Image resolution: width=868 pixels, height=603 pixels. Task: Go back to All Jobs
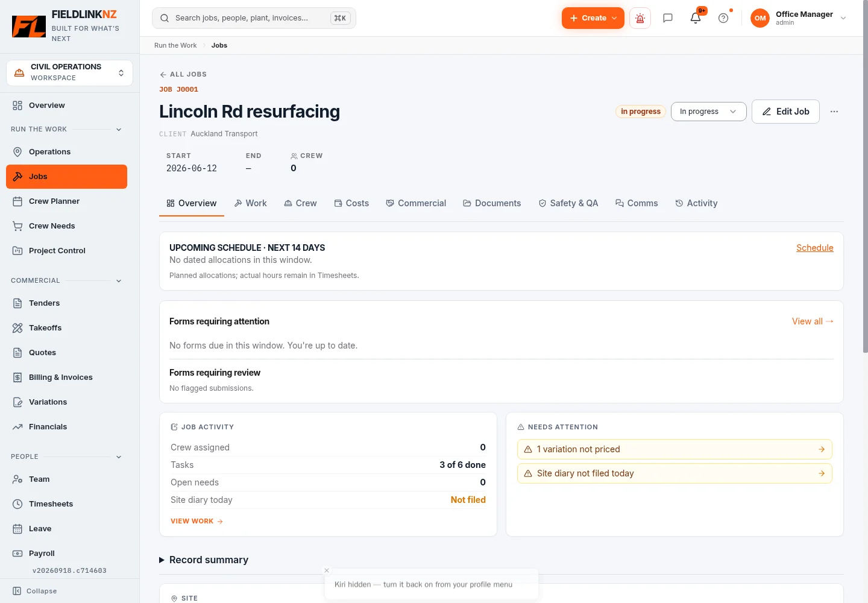(x=183, y=74)
